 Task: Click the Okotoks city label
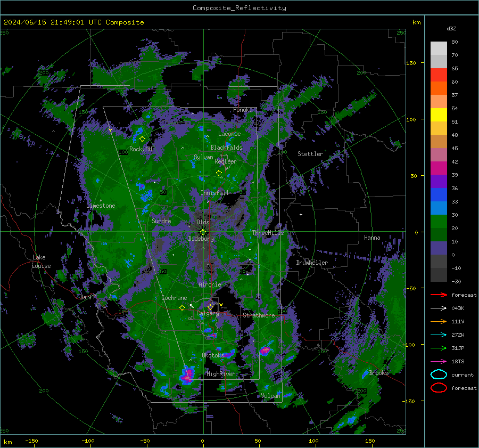click(213, 355)
